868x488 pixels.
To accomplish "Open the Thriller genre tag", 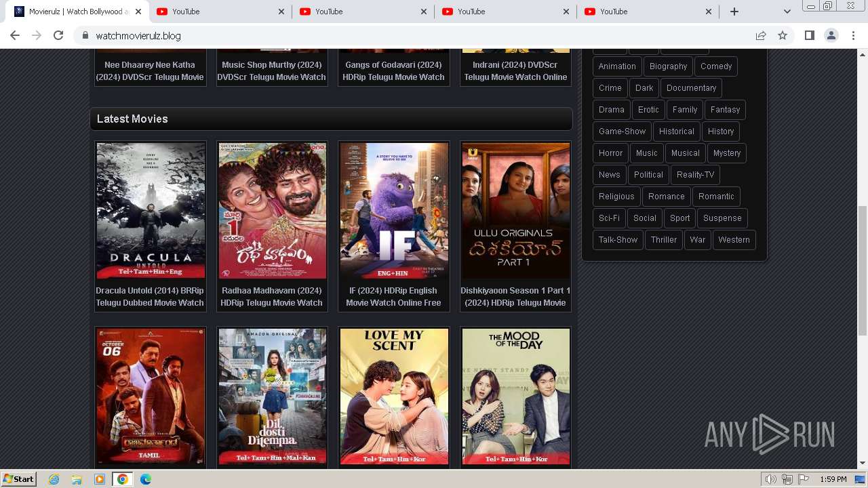I will pos(664,240).
